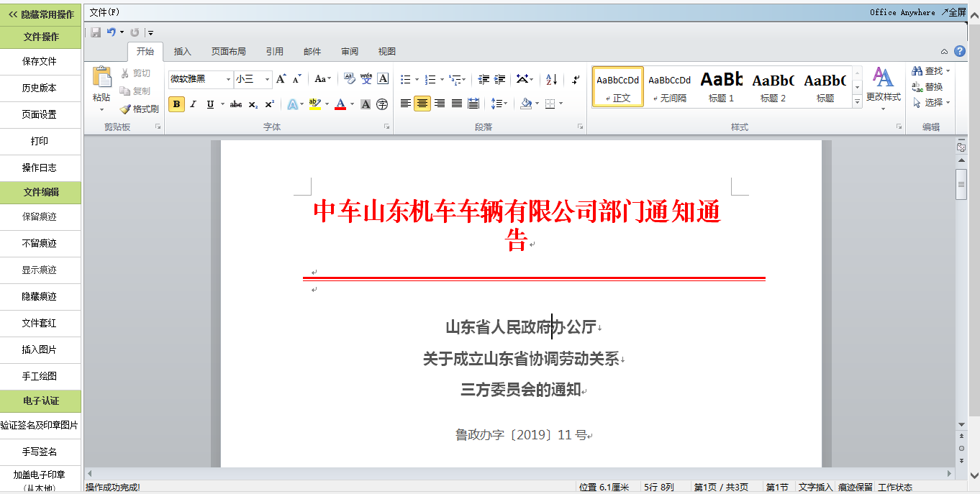Open Help with the blue question mark
980x494 pixels.
pos(959,51)
